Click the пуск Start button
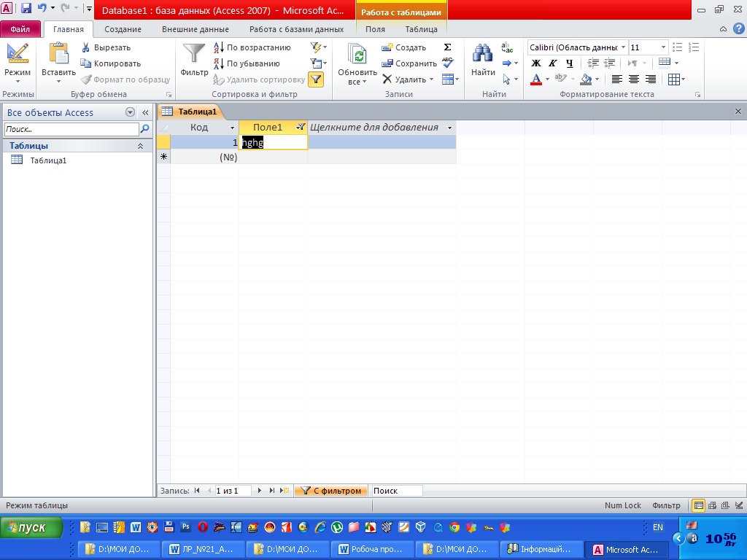Image resolution: width=747 pixels, height=560 pixels. (x=32, y=527)
